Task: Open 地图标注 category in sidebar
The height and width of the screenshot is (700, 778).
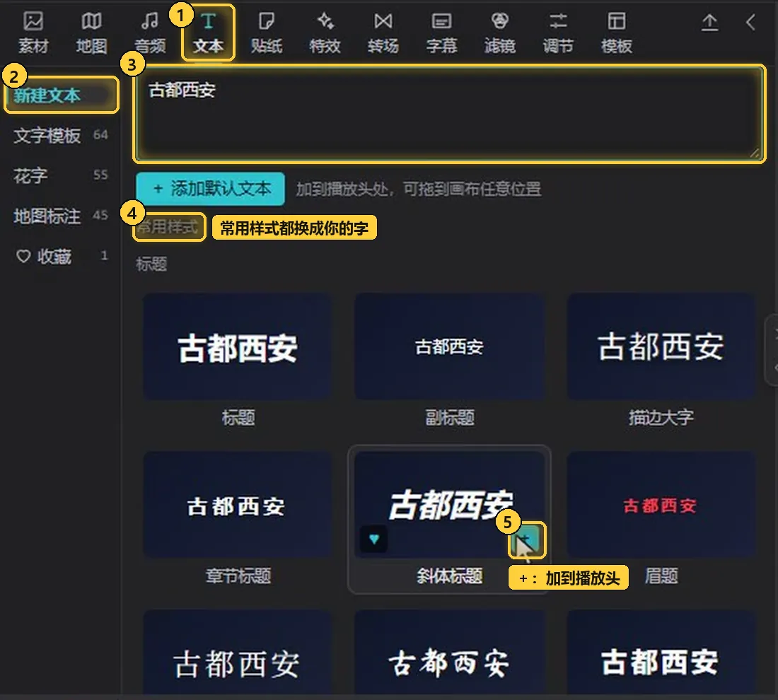Action: click(61, 216)
